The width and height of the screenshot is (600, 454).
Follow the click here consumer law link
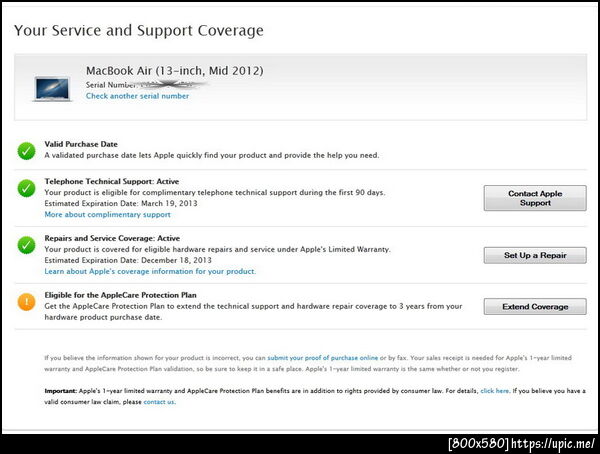coord(494,391)
